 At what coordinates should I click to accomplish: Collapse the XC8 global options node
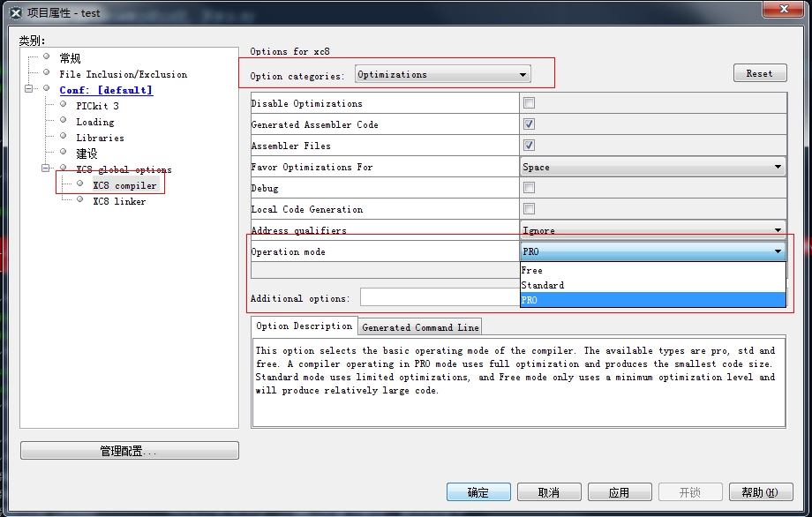[x=45, y=168]
